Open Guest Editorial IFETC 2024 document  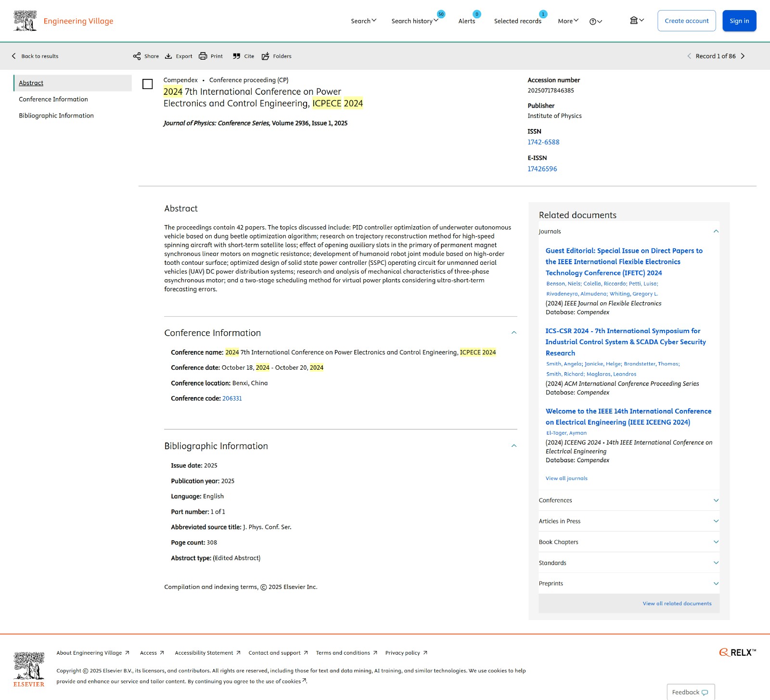tap(624, 261)
